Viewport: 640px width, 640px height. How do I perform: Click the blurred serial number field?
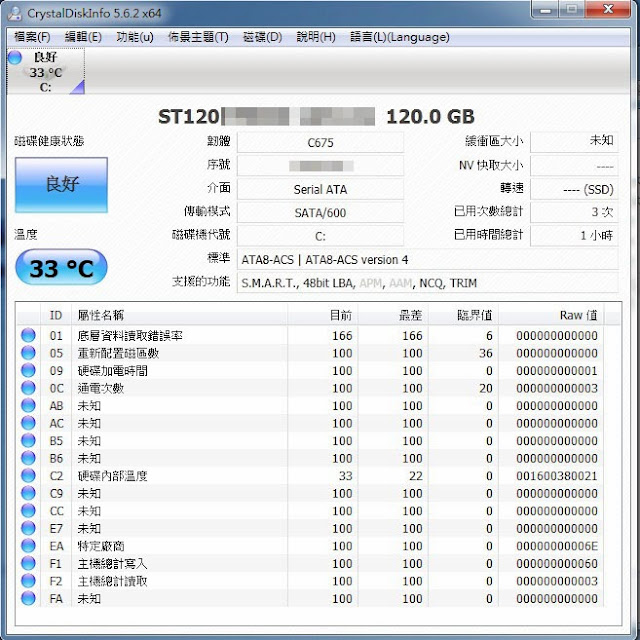click(320, 166)
